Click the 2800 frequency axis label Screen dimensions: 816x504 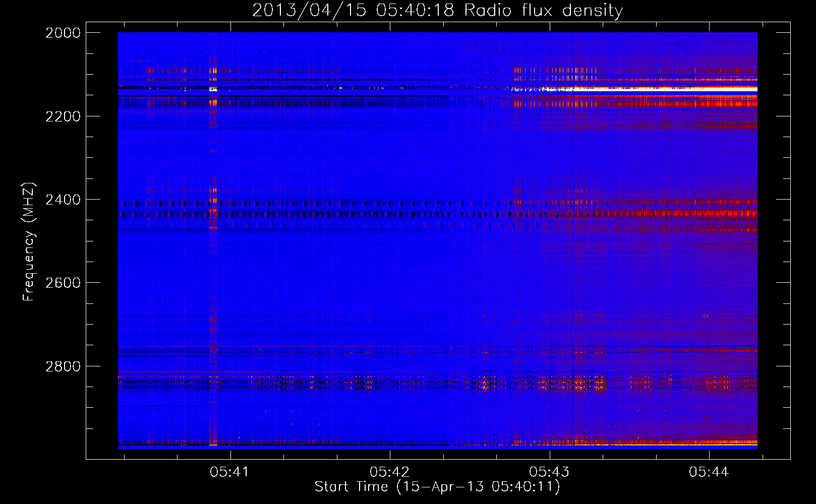click(x=63, y=366)
